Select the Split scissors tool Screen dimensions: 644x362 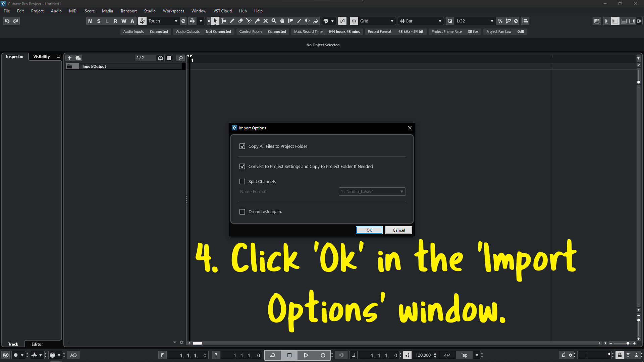(249, 21)
